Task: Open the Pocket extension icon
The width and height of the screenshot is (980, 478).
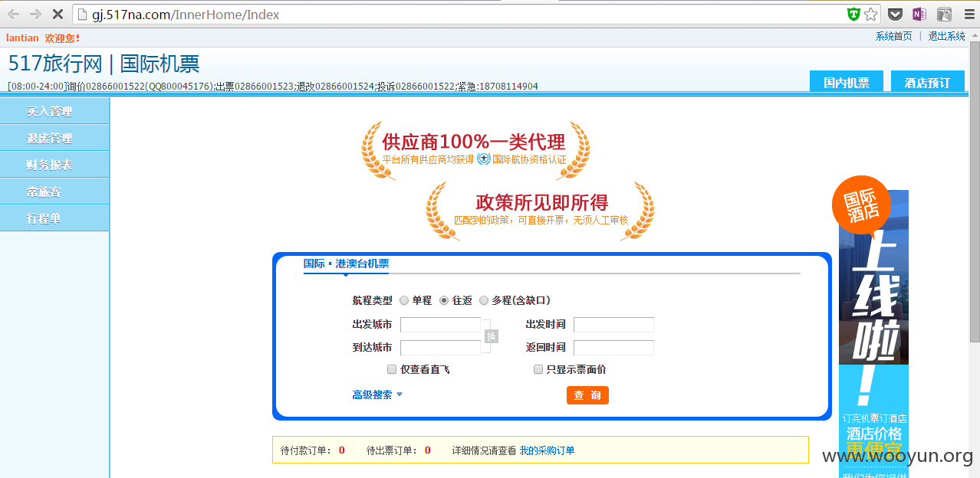Action: pos(895,15)
